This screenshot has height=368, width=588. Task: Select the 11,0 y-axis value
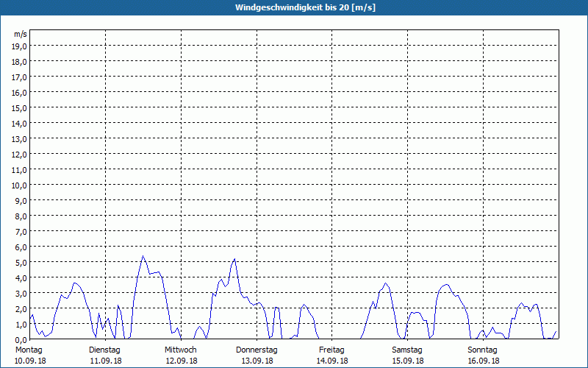[19, 170]
